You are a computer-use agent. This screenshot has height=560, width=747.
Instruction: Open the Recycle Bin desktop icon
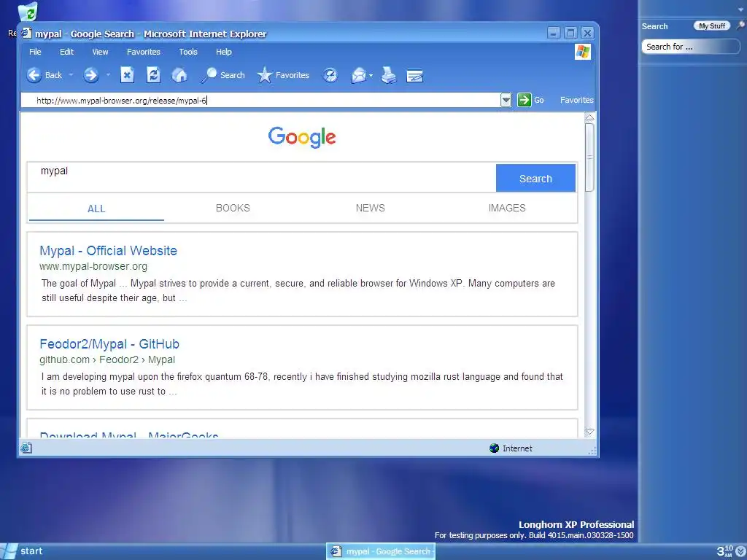[x=28, y=12]
